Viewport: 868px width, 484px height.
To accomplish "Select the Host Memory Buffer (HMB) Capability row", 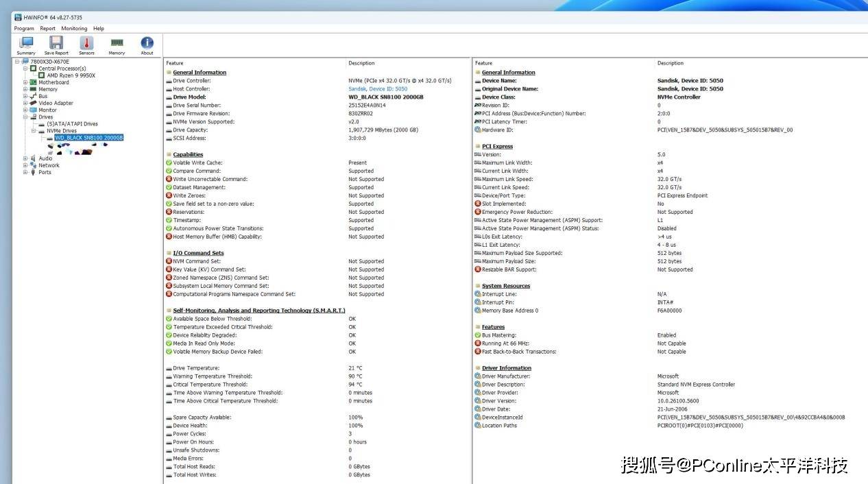I will click(x=317, y=237).
